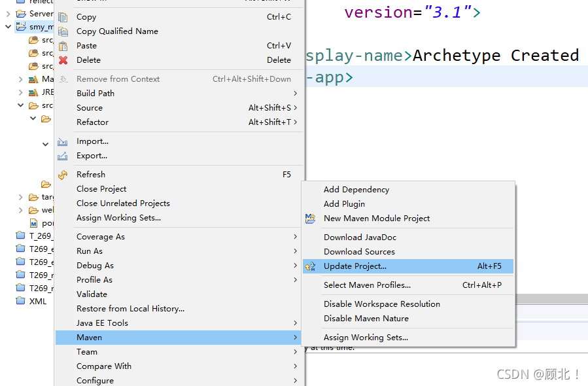Click the Refresh arrows icon
Viewport: 588px width, 386px height.
(x=63, y=175)
